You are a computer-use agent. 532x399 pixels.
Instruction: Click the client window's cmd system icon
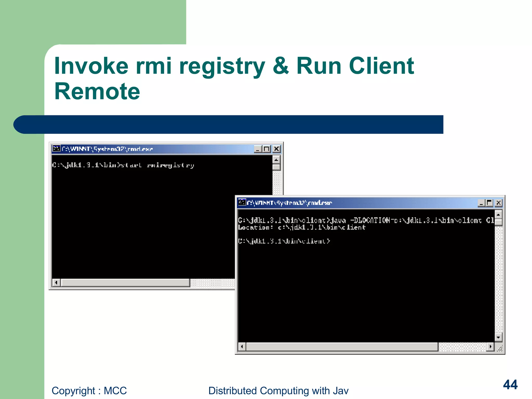tap(242, 202)
